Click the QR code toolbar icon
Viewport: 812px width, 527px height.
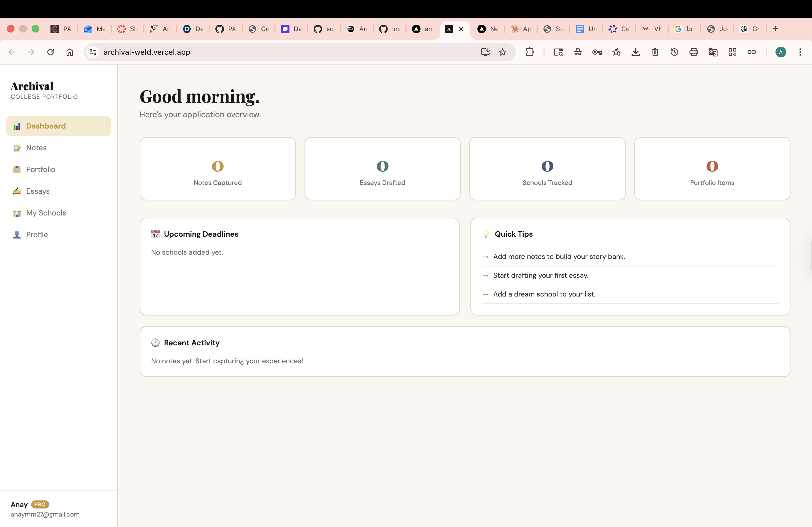(732, 52)
